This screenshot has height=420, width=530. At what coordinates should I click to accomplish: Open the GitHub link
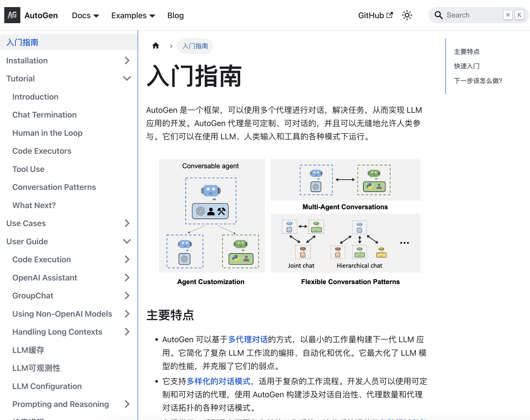[371, 15]
